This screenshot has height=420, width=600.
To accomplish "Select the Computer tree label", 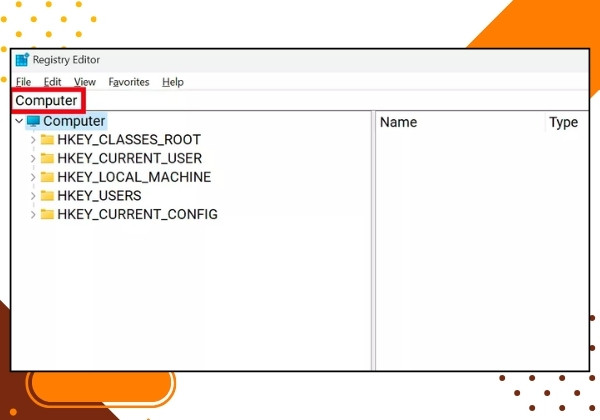I will [74, 121].
